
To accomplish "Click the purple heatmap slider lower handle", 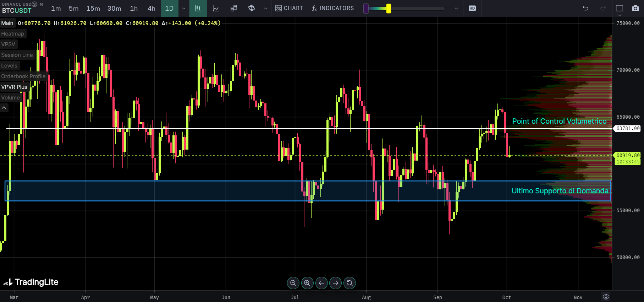I will (366, 8).
